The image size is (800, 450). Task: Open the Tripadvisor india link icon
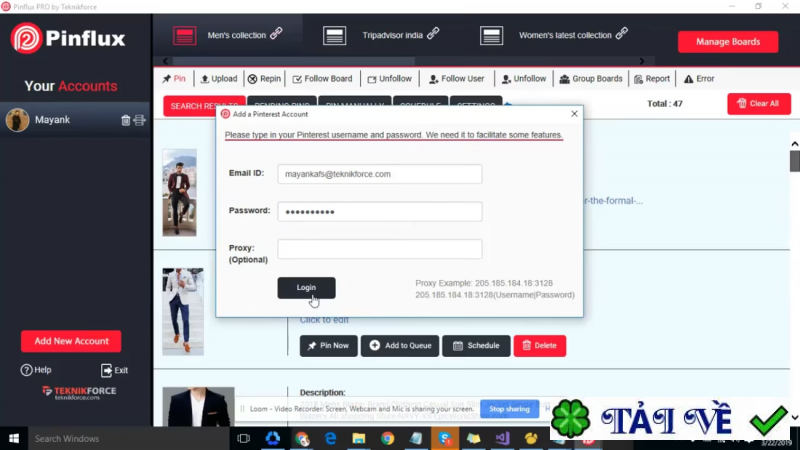click(x=433, y=34)
